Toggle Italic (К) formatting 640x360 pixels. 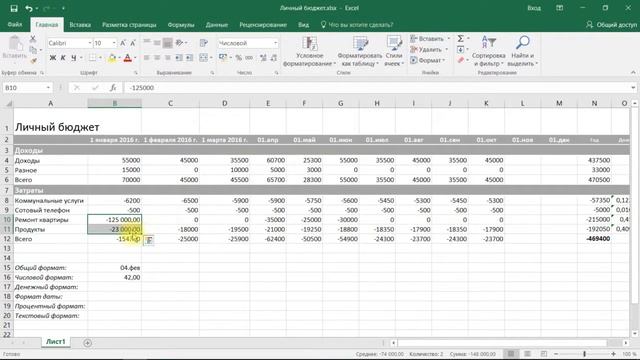point(63,58)
